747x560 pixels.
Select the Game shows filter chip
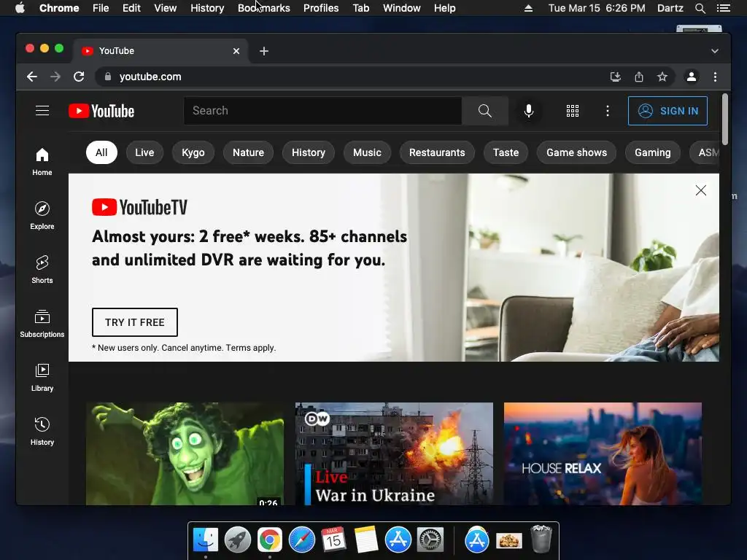point(576,152)
